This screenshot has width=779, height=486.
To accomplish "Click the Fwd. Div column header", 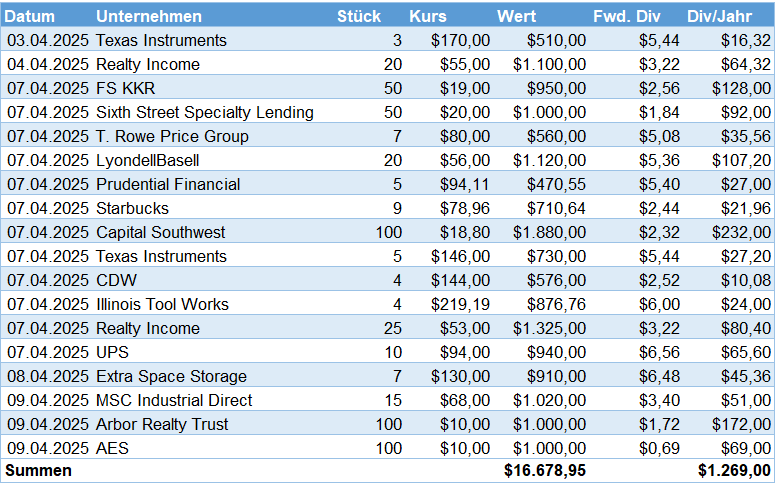I will point(626,16).
